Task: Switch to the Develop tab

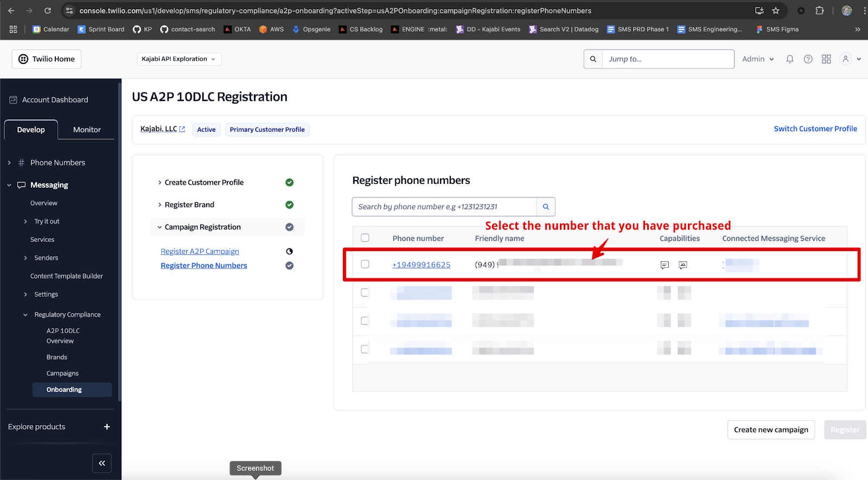Action: [31, 130]
